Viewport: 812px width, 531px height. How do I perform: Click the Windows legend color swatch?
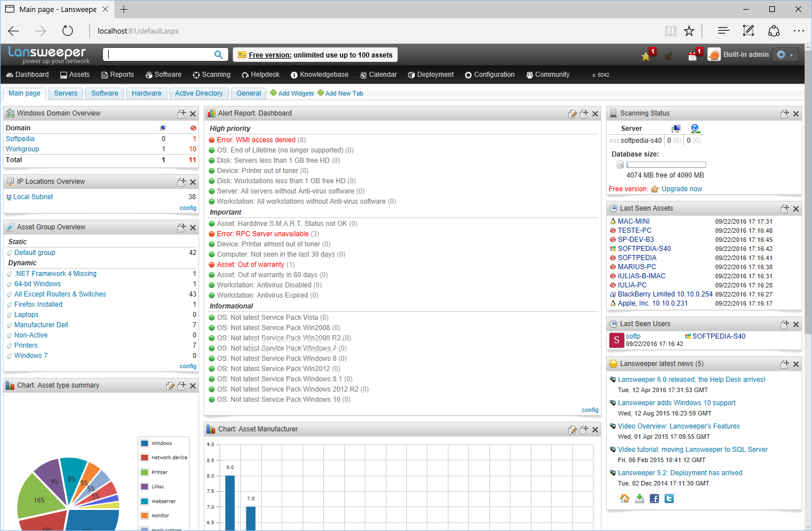(145, 443)
